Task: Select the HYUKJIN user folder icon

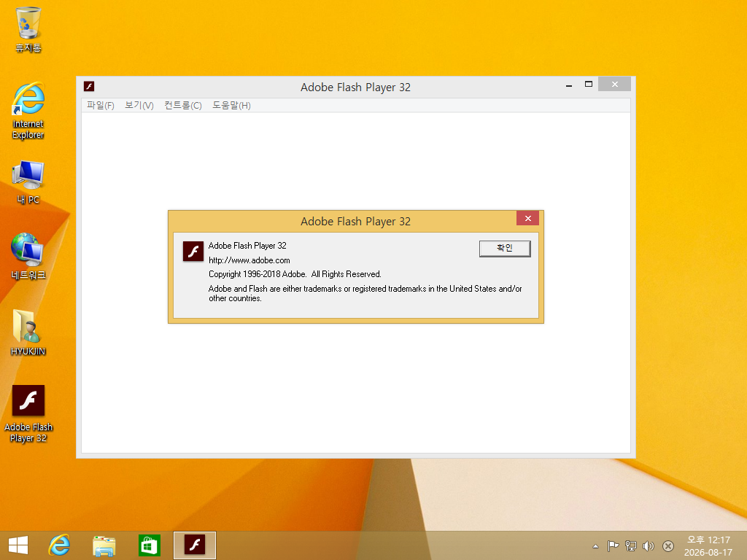Action: point(28,332)
